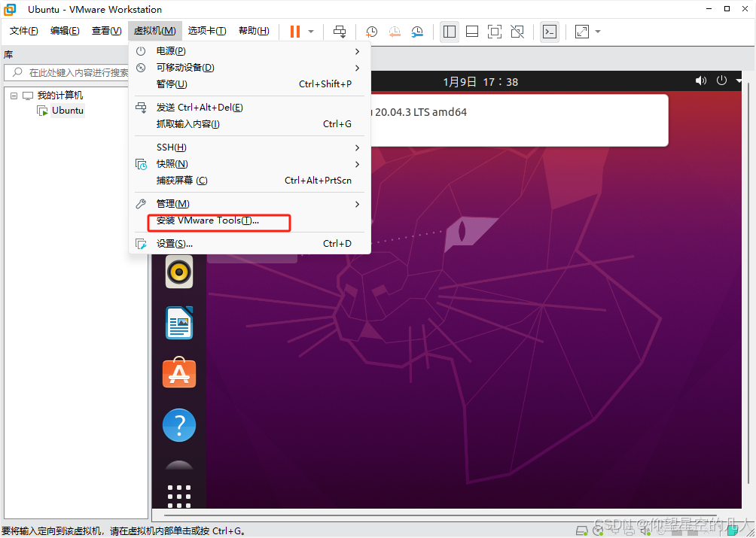756x538 pixels.
Task: Open the Help icon in Ubuntu dock
Action: (179, 425)
